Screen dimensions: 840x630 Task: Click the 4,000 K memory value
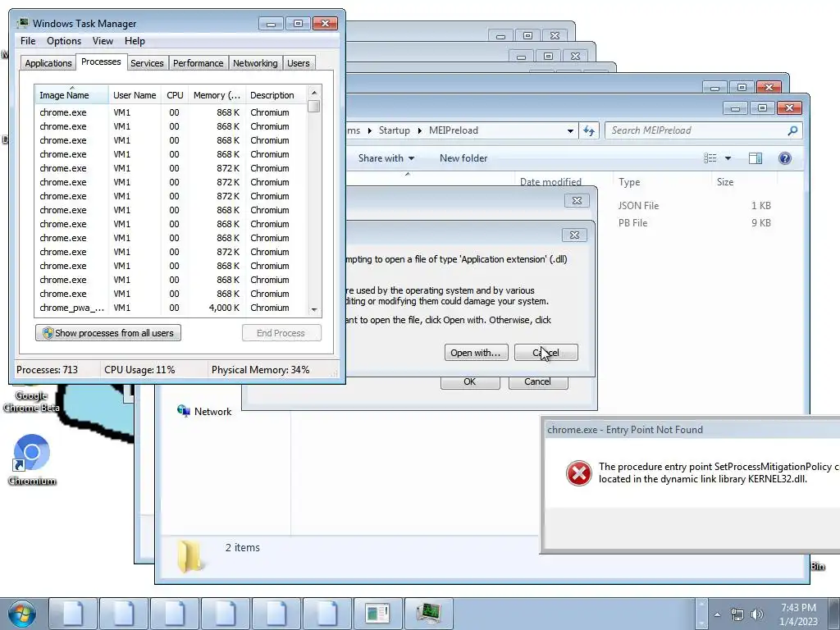(x=224, y=308)
